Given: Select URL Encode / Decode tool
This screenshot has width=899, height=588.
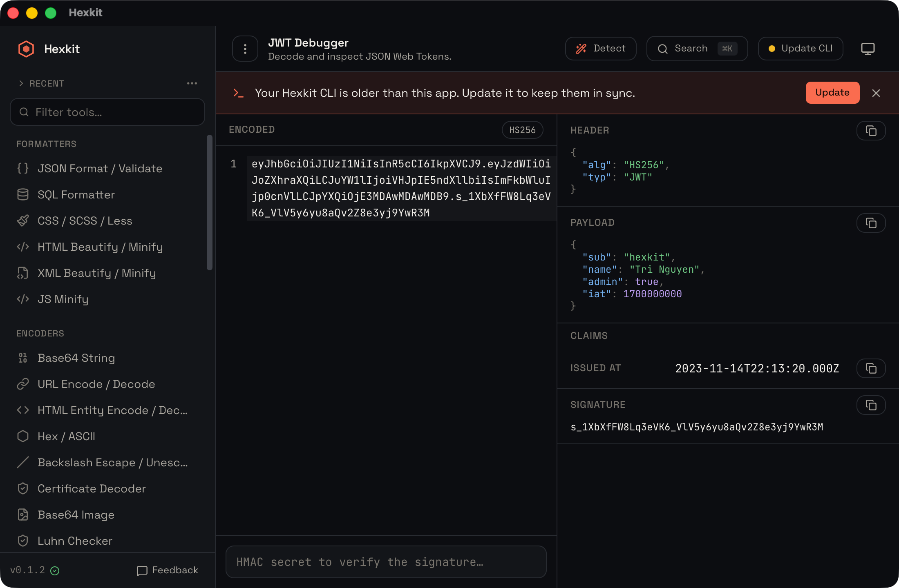Looking at the screenshot, I should tap(107, 384).
